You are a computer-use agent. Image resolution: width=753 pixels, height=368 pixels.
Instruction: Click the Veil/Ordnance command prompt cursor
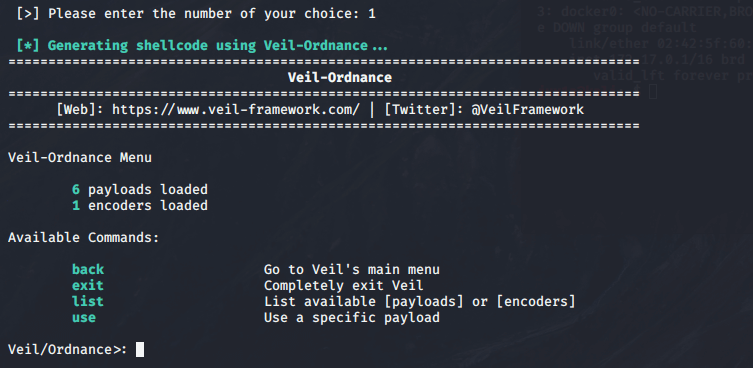(140, 349)
